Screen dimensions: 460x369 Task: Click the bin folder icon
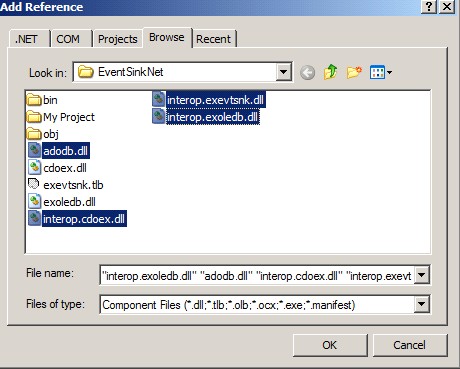tap(34, 100)
